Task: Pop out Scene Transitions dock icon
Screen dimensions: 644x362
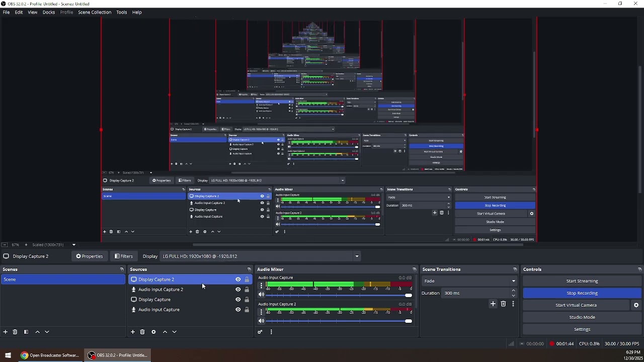Action: click(515, 269)
